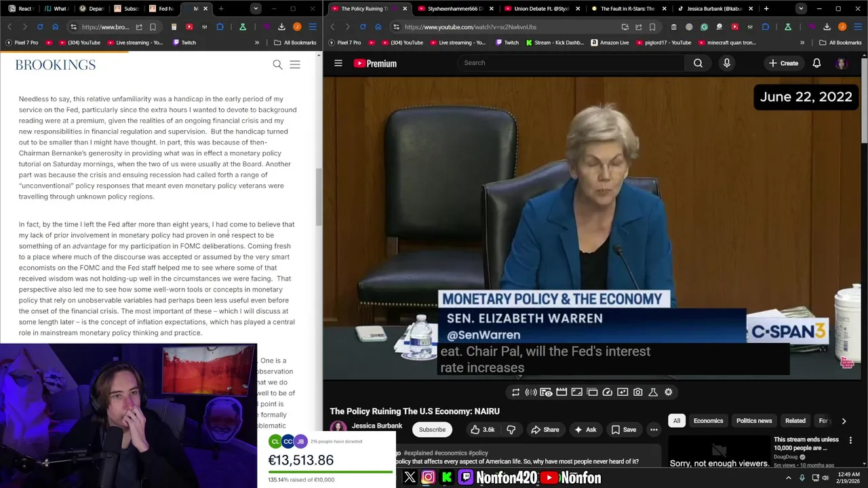Viewport: 868px width, 488px height.
Task: Switch to the Fed tab
Action: point(161,9)
